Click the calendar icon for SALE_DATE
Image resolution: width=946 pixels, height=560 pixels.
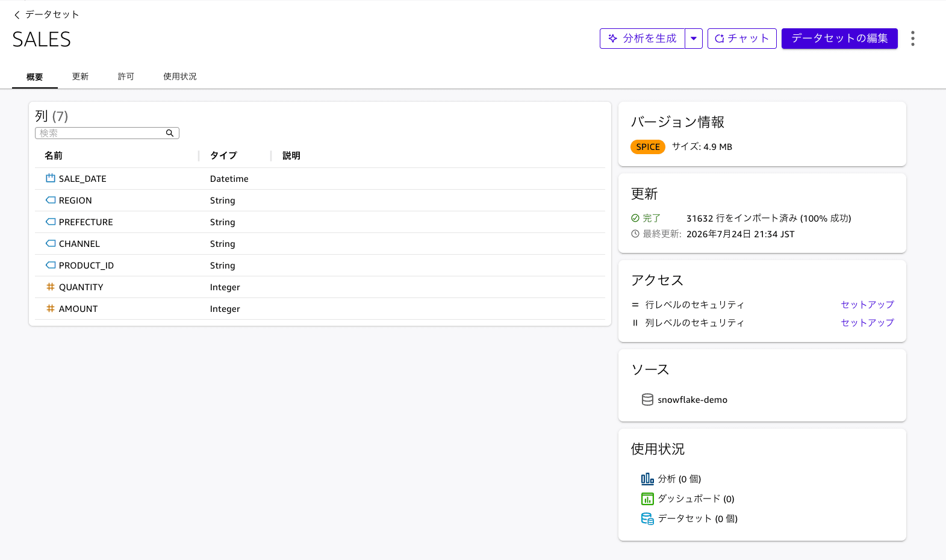coord(51,178)
